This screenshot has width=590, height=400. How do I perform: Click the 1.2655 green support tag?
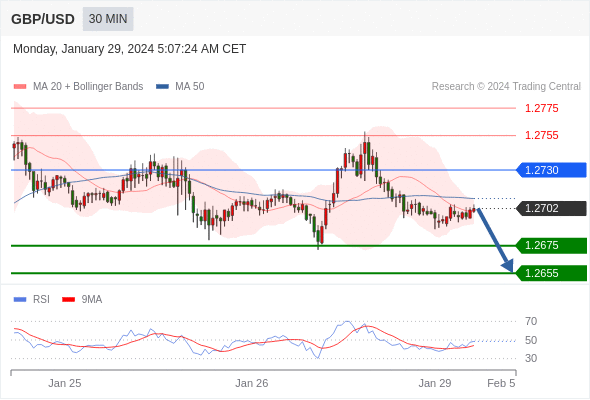(x=551, y=273)
